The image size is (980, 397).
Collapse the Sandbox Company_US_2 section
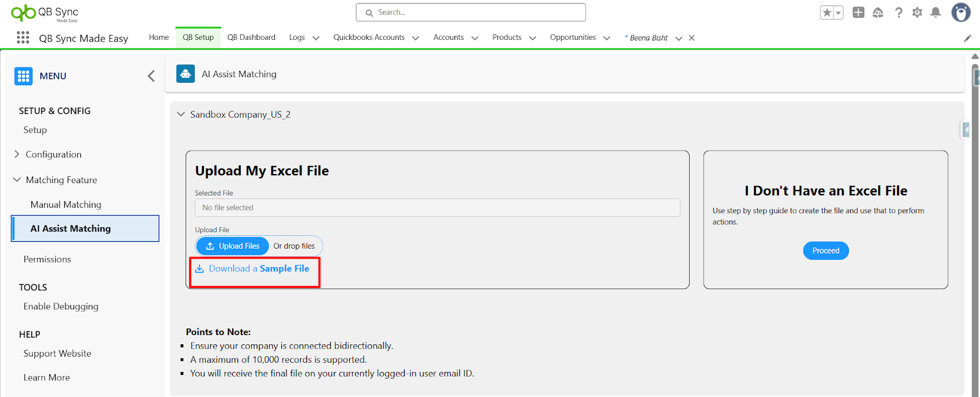181,115
